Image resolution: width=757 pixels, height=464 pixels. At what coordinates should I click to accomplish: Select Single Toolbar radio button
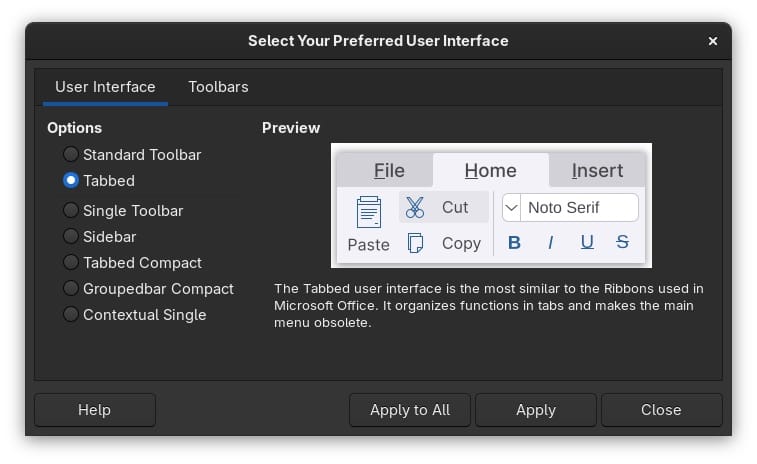click(x=71, y=211)
